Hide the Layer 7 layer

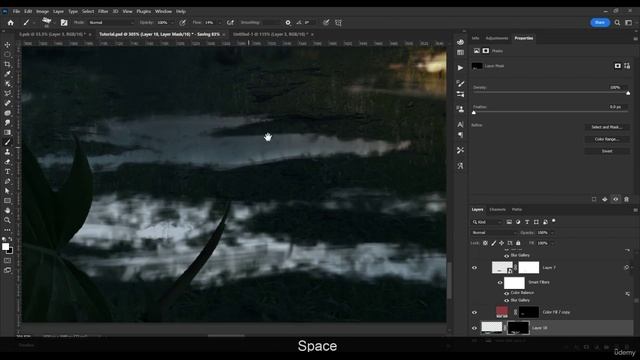coord(474,268)
